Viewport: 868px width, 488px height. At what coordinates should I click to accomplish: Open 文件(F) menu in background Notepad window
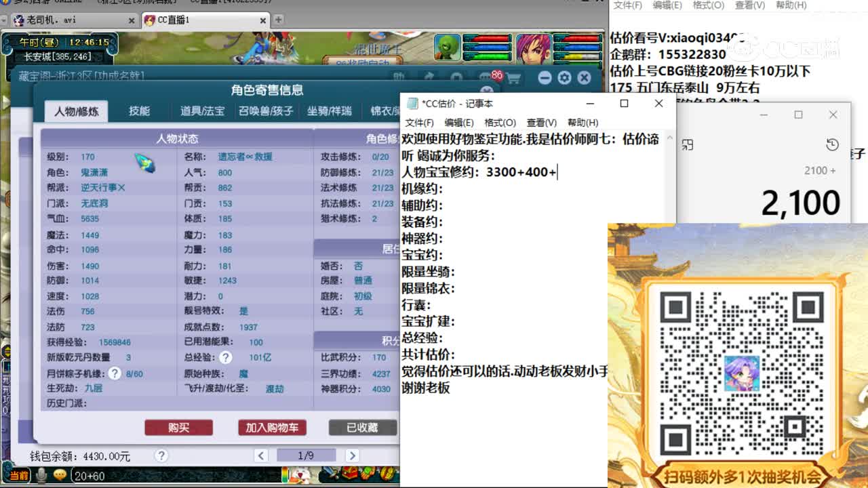tap(627, 5)
